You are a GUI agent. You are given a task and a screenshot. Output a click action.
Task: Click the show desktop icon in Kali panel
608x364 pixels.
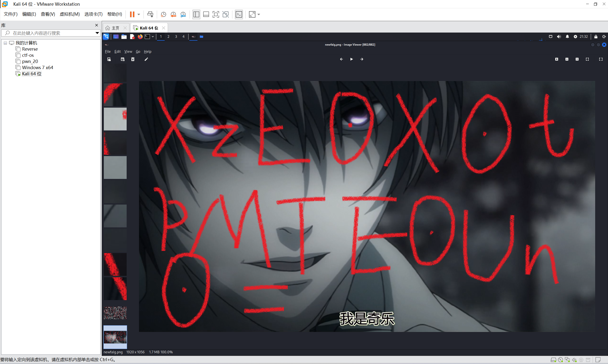pos(116,37)
